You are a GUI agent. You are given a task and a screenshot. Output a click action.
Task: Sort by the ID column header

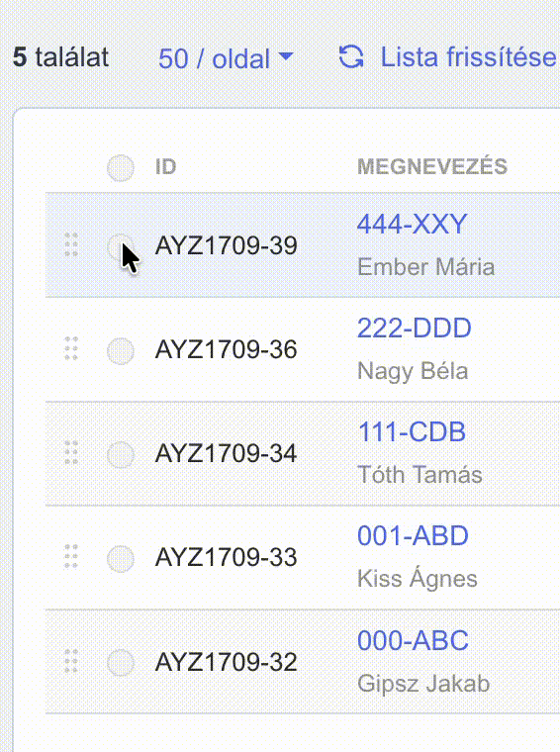coord(165,167)
